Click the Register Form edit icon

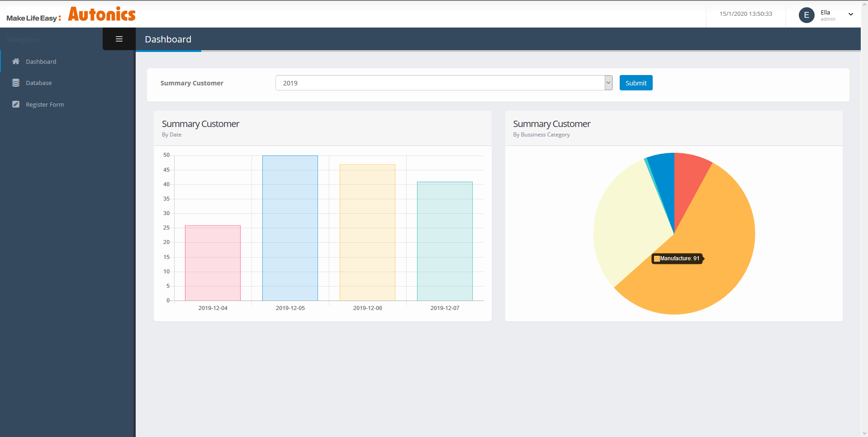pyautogui.click(x=16, y=104)
